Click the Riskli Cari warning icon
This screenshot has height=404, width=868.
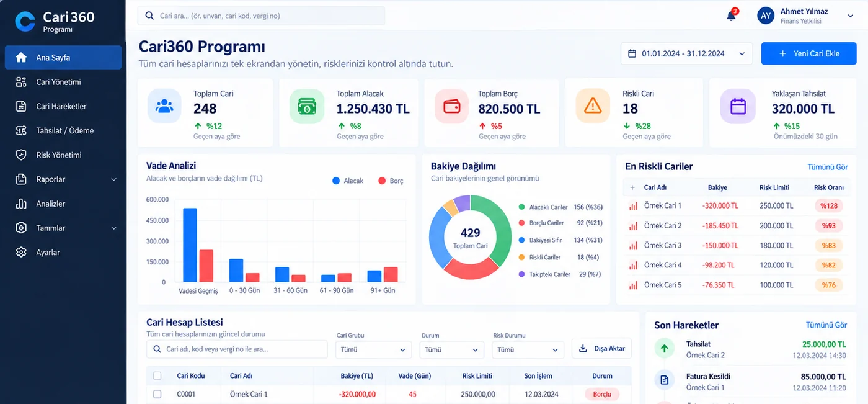pos(593,106)
